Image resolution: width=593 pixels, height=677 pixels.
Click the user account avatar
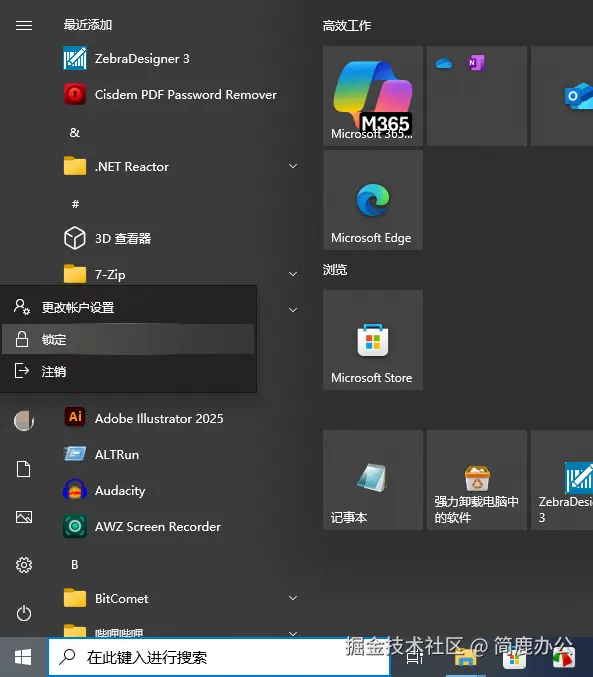[24, 421]
